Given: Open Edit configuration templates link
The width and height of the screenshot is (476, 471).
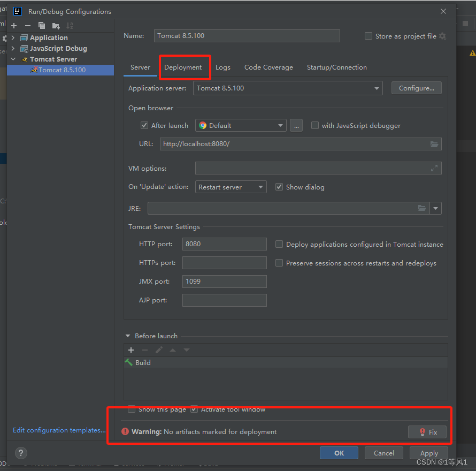Looking at the screenshot, I should (59, 430).
